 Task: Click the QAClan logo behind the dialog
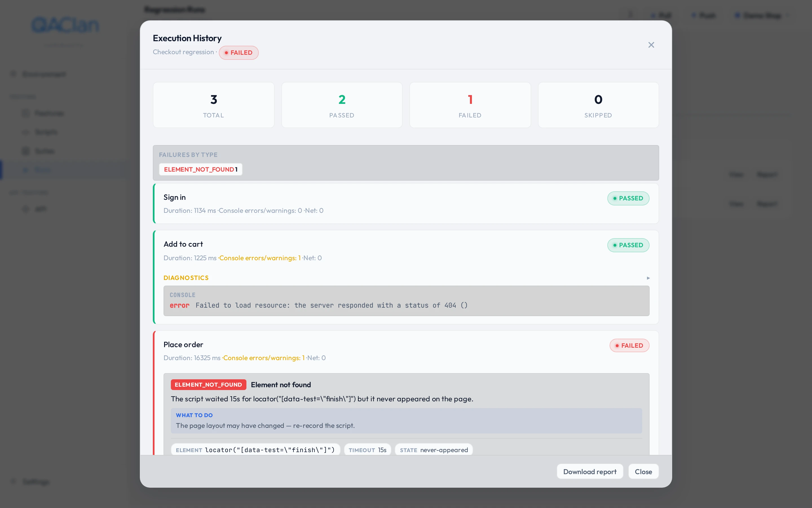65,25
